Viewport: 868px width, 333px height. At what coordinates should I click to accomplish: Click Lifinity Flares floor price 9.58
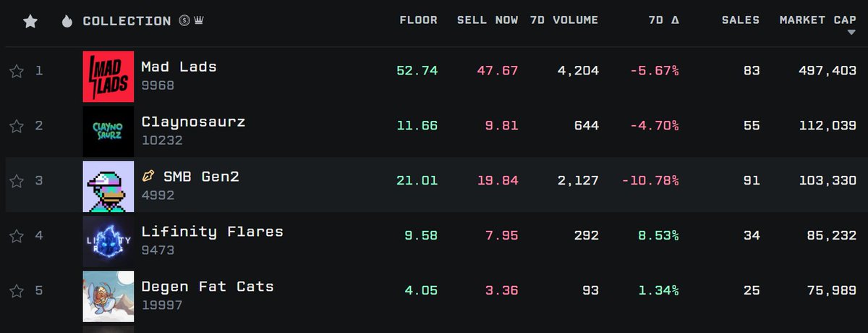click(x=422, y=235)
